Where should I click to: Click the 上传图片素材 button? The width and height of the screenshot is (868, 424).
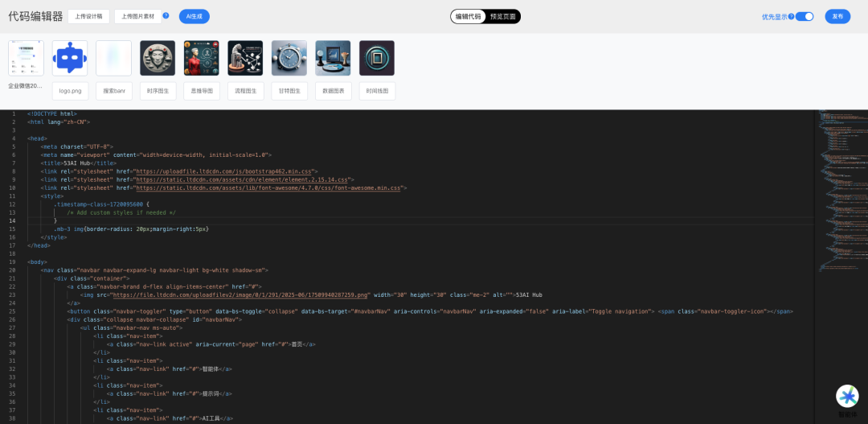[x=137, y=16]
